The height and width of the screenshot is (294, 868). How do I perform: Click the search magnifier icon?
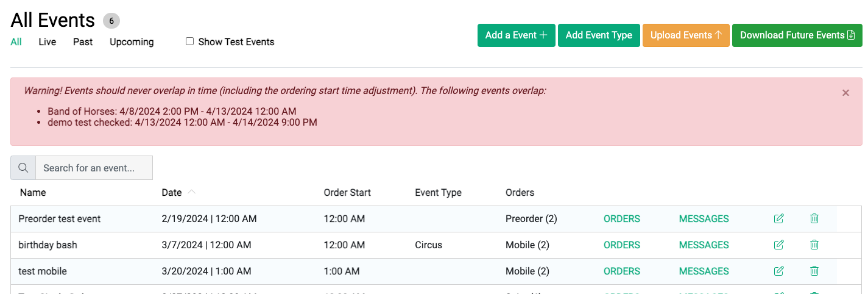pos(23,168)
